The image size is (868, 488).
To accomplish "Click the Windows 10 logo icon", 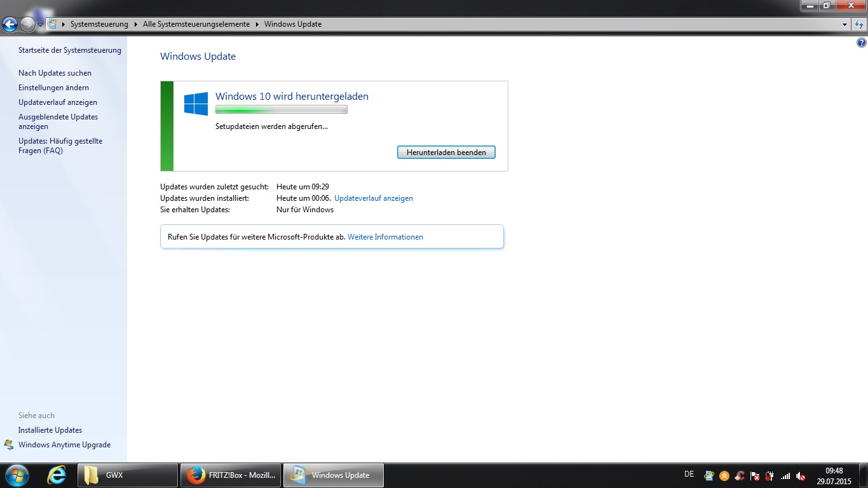I will 196,104.
